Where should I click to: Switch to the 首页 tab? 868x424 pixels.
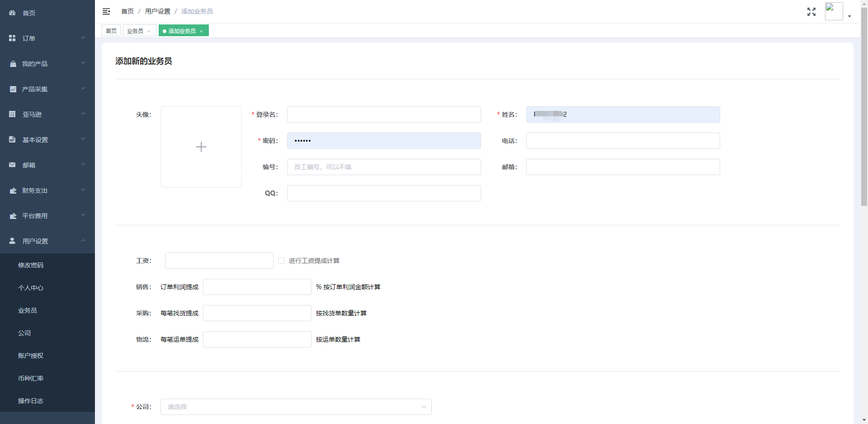[111, 31]
